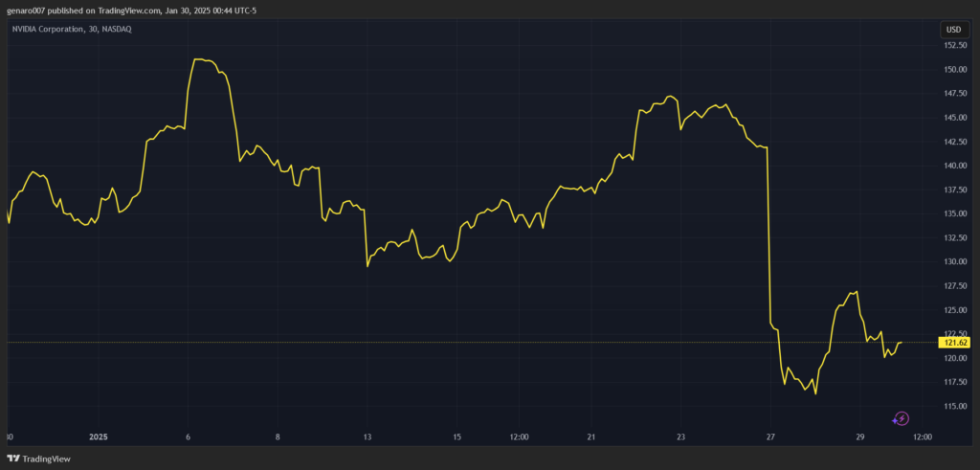Select the 27 date on time axis
The height and width of the screenshot is (470, 980).
(x=770, y=437)
